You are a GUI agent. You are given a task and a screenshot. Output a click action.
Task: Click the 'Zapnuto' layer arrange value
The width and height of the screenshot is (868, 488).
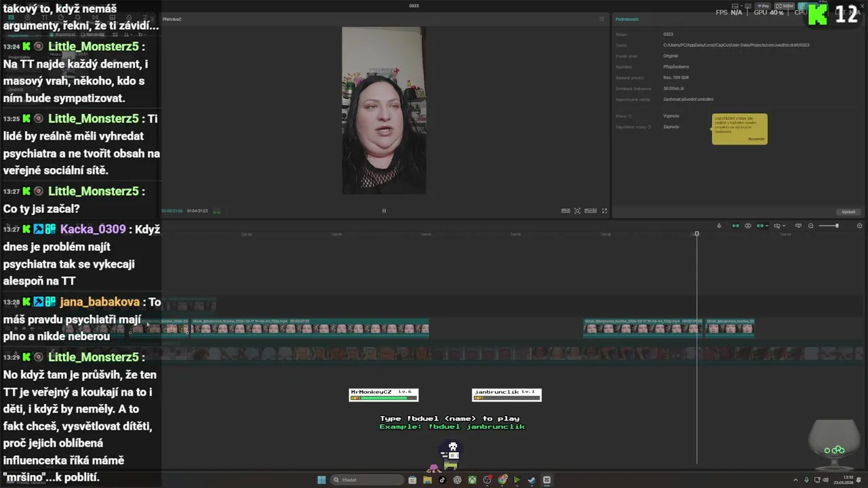tap(671, 127)
